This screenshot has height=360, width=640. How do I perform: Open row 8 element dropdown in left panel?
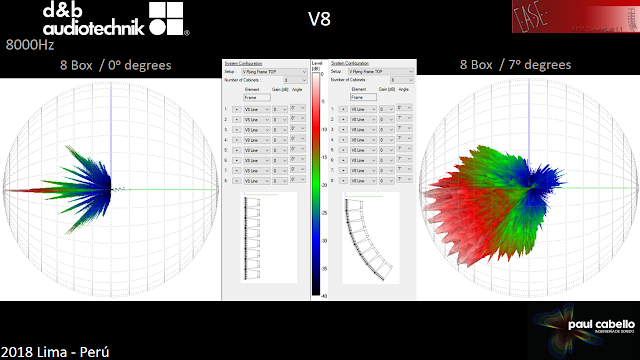pos(257,181)
